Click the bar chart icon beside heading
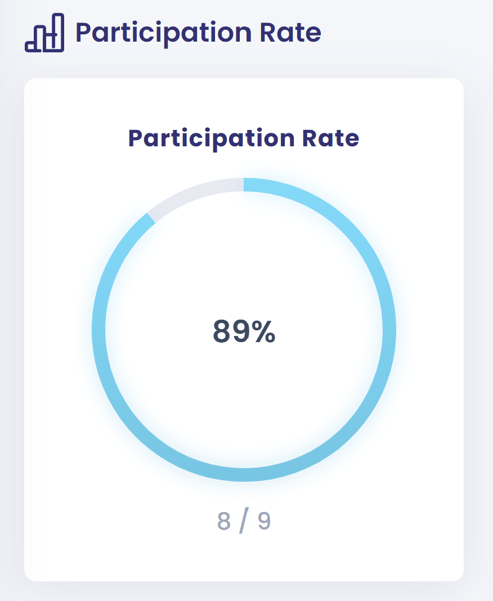493x601 pixels. [44, 33]
